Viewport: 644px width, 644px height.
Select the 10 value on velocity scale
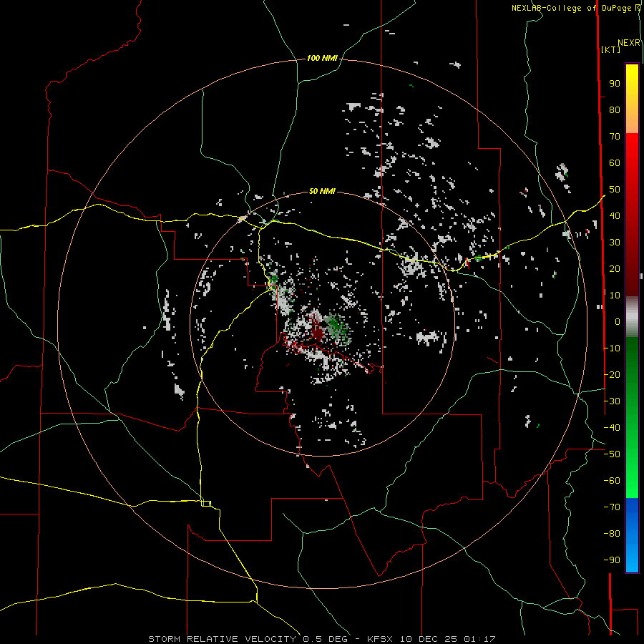(x=615, y=296)
